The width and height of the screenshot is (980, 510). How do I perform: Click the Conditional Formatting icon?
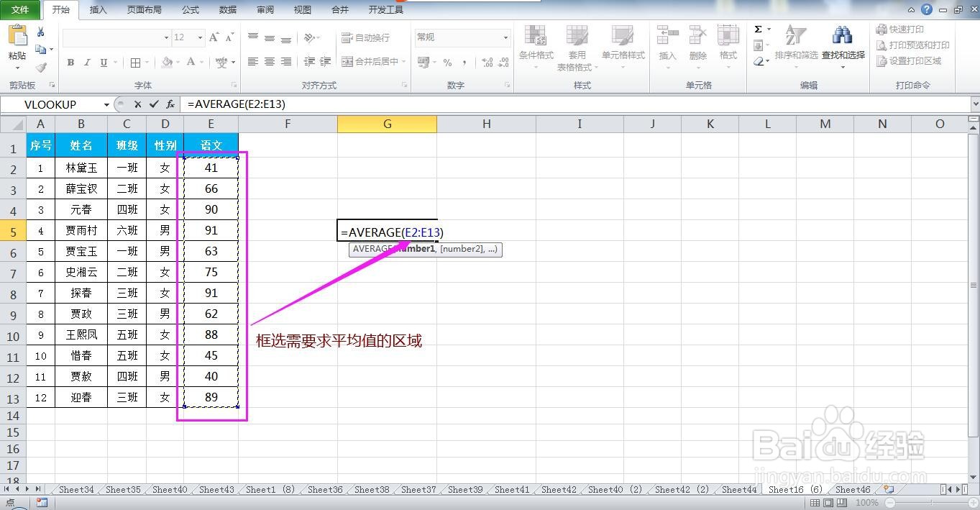[536, 36]
